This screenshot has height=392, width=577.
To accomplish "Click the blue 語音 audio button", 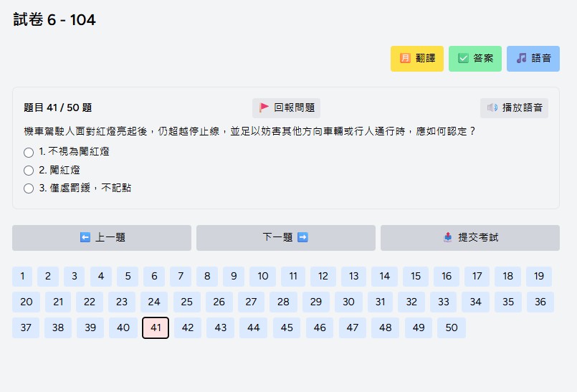I will point(533,58).
